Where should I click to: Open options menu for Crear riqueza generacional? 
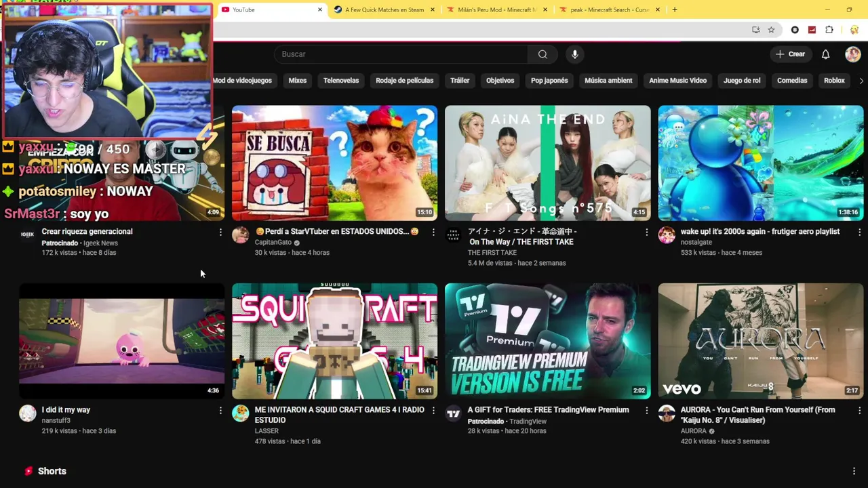click(220, 232)
